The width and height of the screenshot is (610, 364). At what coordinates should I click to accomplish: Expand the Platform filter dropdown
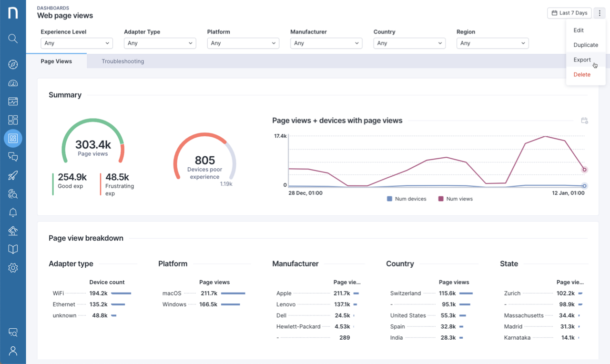(x=243, y=43)
